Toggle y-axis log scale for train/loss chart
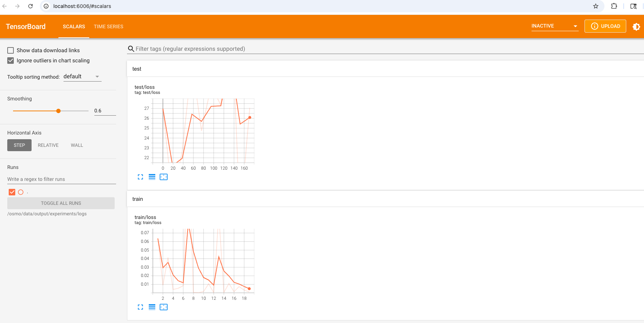The height and width of the screenshot is (323, 644). [152, 307]
